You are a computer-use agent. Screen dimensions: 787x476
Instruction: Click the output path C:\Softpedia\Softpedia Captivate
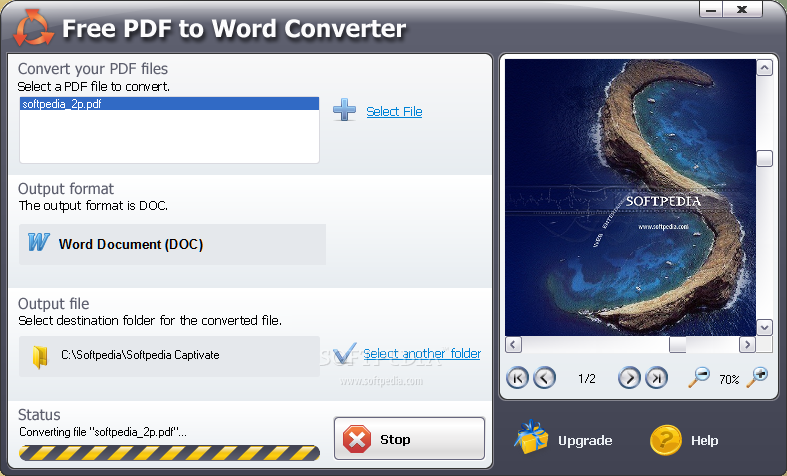pyautogui.click(x=140, y=355)
